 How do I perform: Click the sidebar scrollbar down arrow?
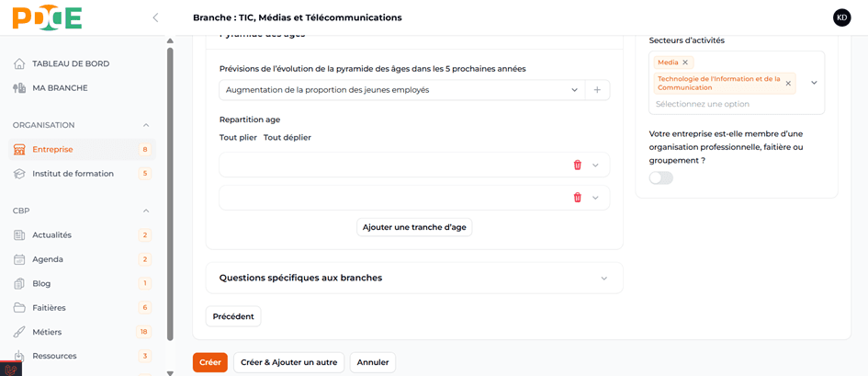tap(170, 374)
